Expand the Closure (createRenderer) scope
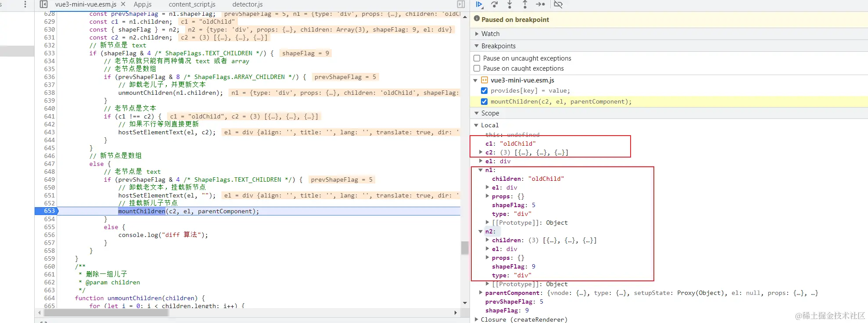868x323 pixels. point(477,319)
